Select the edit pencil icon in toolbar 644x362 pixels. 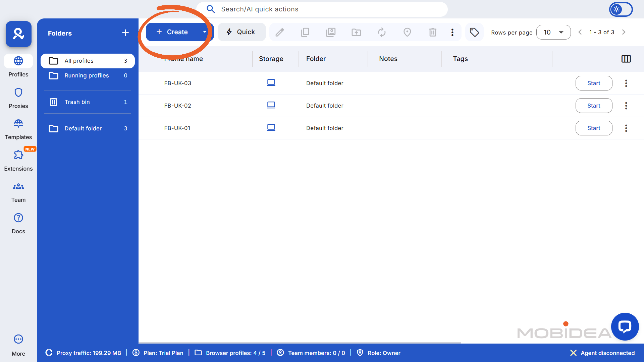pyautogui.click(x=280, y=32)
